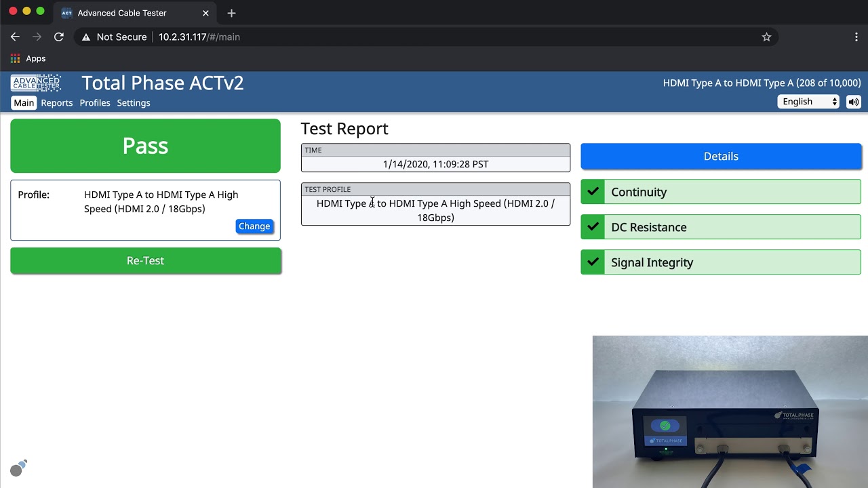Expand the DC Resistance result row

pos(721,227)
